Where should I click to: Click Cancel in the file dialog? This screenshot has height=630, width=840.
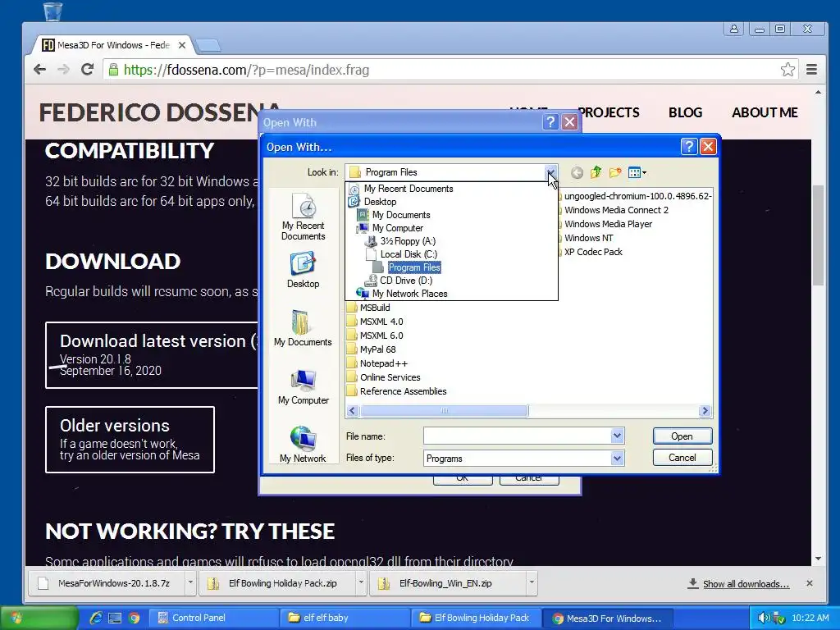tap(682, 458)
